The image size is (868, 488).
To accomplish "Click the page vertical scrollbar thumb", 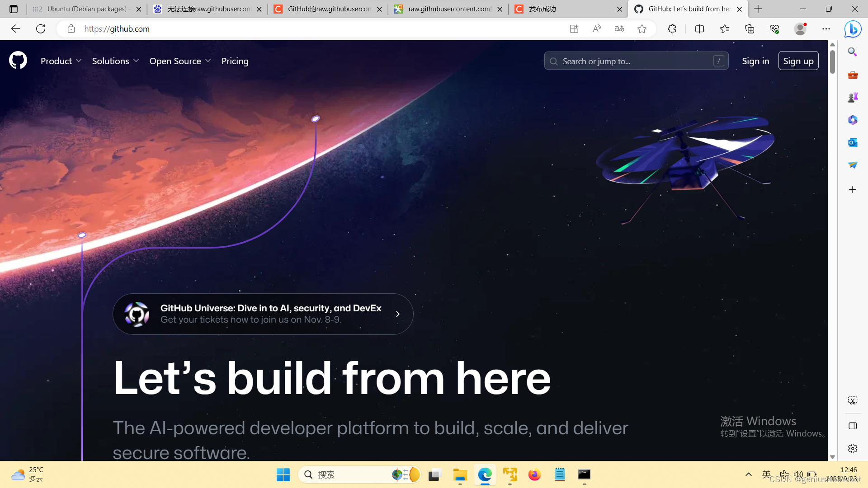I will pyautogui.click(x=832, y=62).
